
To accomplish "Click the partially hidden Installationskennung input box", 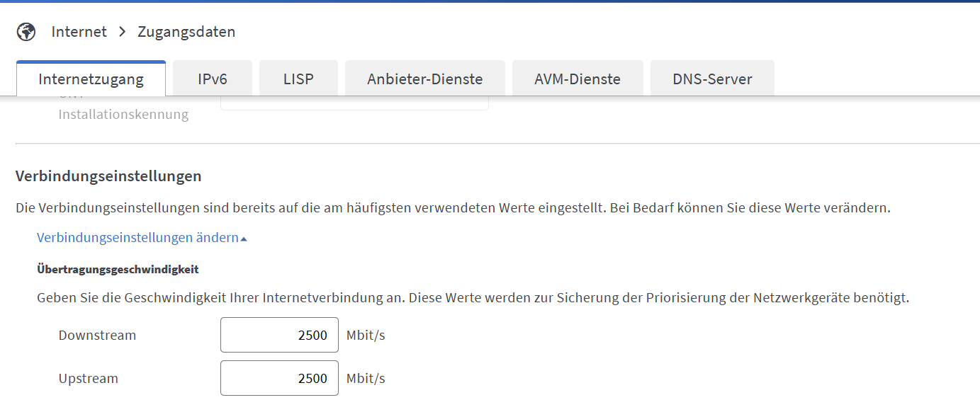I will (354, 103).
